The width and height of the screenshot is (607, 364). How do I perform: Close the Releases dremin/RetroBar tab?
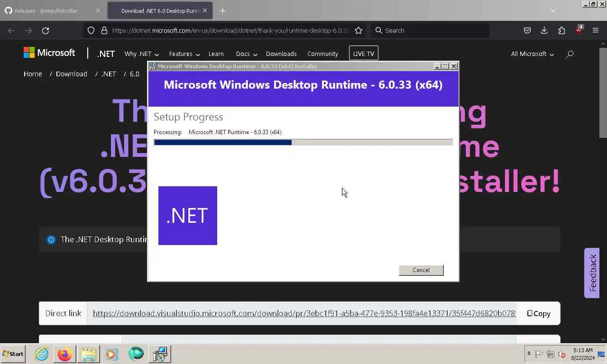[x=98, y=10]
